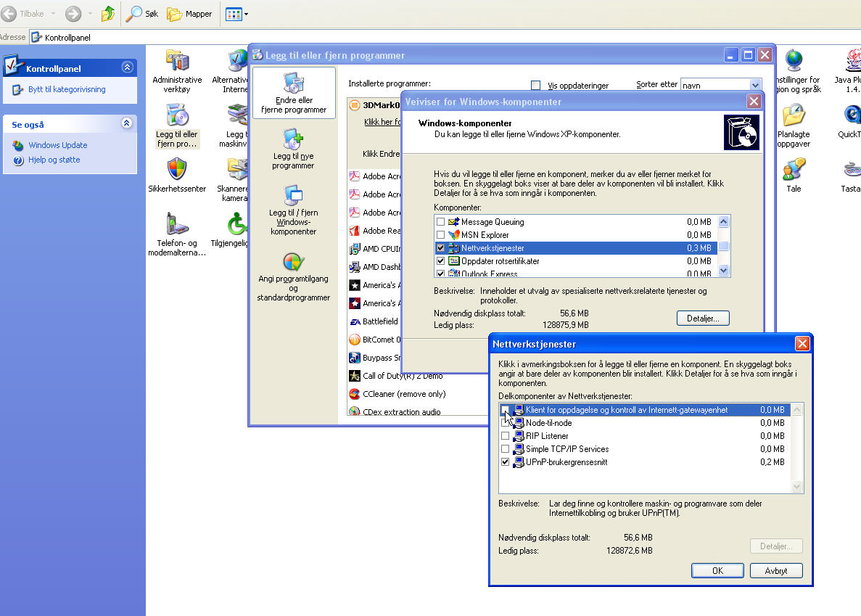Select AMD Dashboard program entry
Screen dimensions: 861x616
tap(375, 267)
